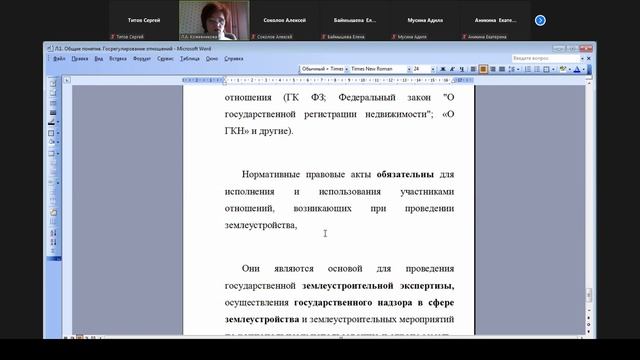Open the Формат menu
Viewport: 640px width, 360px height.
(142, 59)
